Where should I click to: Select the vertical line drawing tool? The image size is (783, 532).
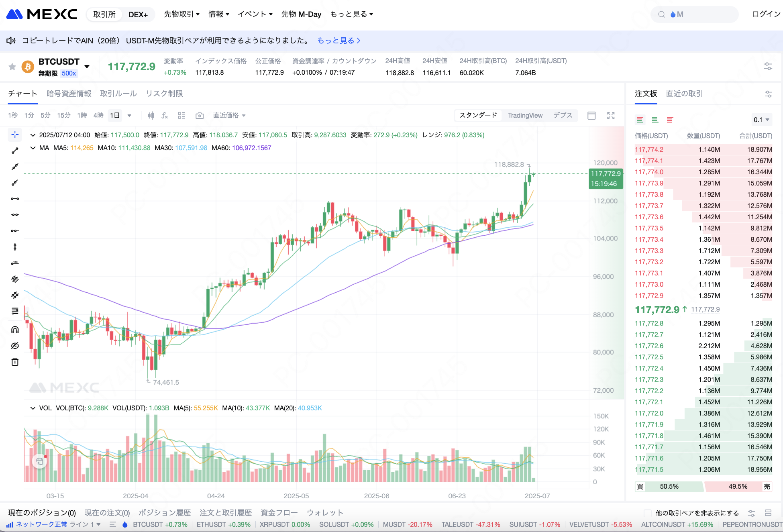[x=15, y=247]
